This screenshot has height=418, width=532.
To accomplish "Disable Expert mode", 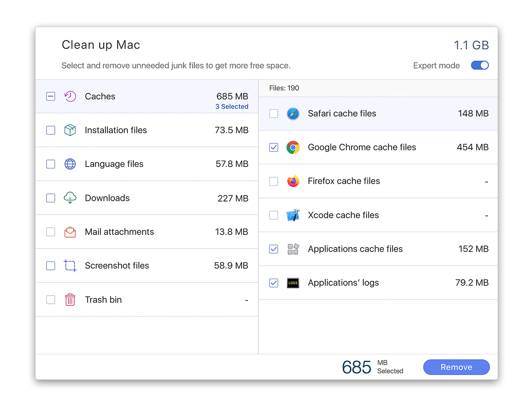I will (x=480, y=65).
